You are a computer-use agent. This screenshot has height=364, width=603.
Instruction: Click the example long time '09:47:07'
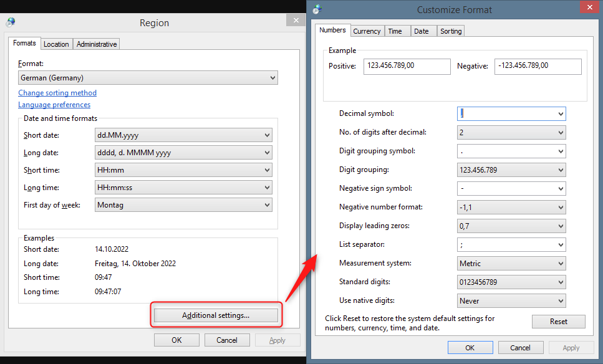108,291
